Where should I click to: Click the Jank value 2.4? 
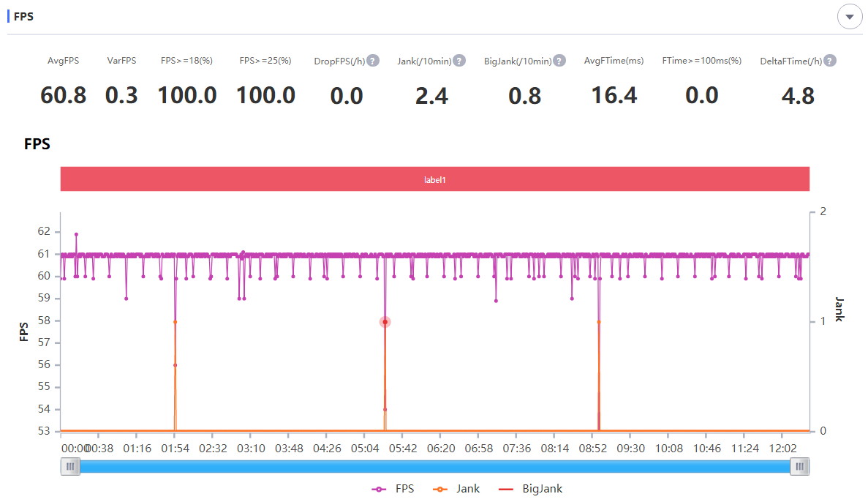(x=431, y=96)
